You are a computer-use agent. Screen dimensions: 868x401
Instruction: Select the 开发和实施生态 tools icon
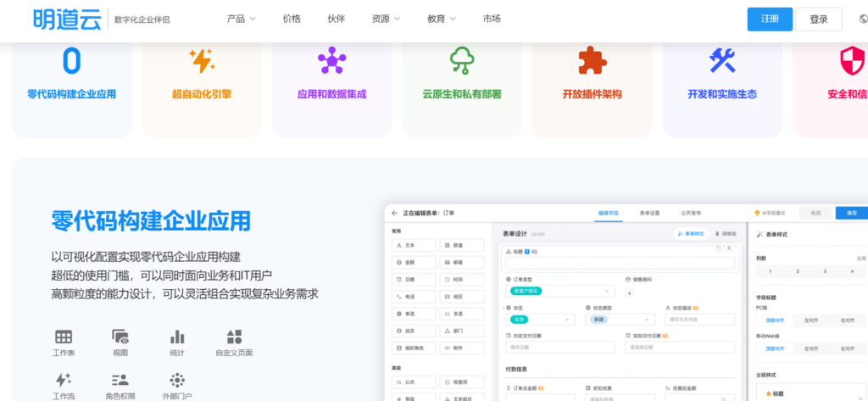[x=722, y=60]
